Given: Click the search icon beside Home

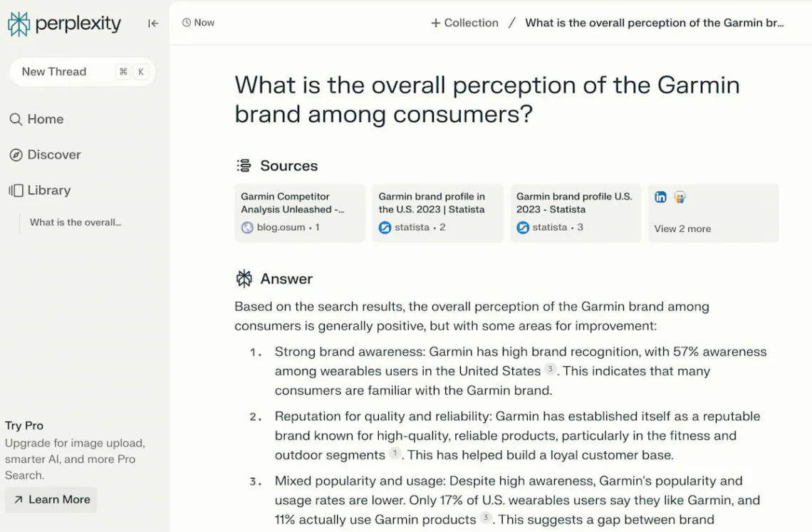Looking at the screenshot, I should pyautogui.click(x=16, y=119).
